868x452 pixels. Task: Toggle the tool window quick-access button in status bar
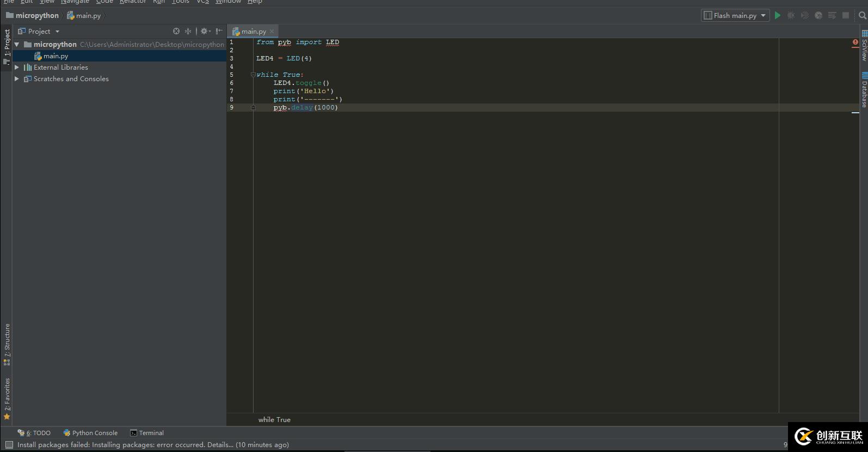[x=9, y=445]
